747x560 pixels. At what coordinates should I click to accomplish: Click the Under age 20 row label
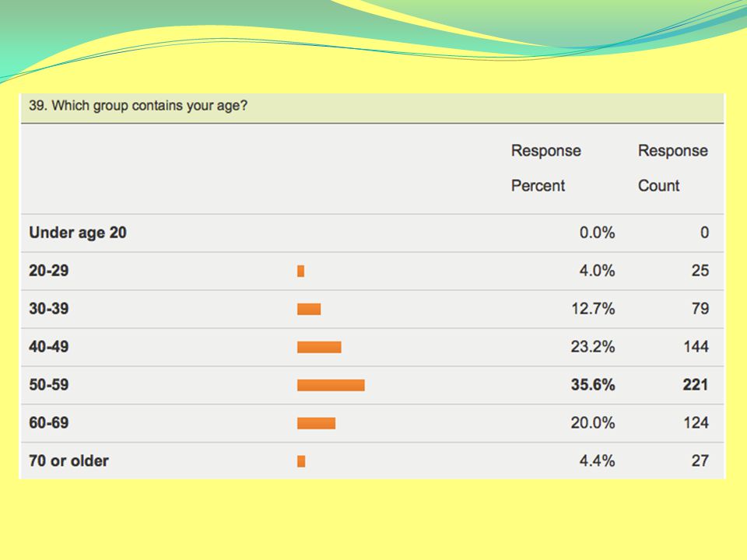[x=78, y=233]
